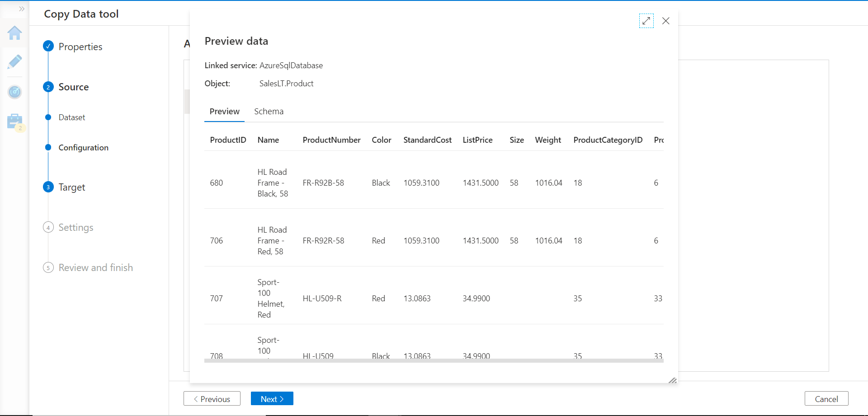This screenshot has height=416, width=868.
Task: Open the Home icon in sidebar
Action: [14, 33]
